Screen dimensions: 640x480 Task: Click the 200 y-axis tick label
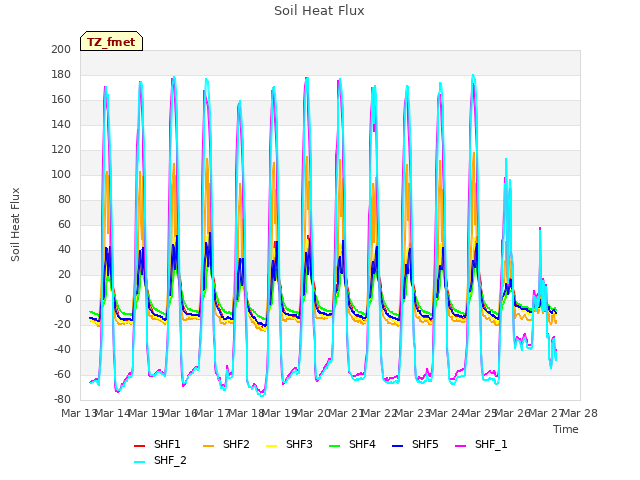point(61,49)
